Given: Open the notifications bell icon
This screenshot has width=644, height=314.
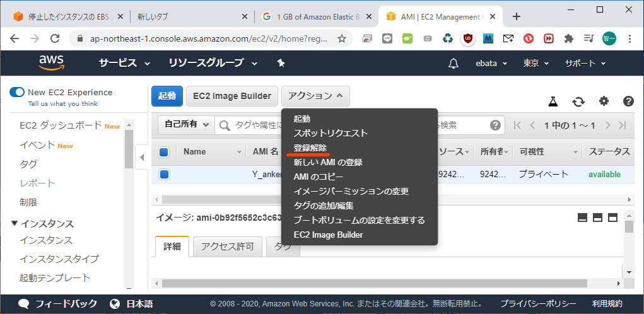Looking at the screenshot, I should click(454, 64).
